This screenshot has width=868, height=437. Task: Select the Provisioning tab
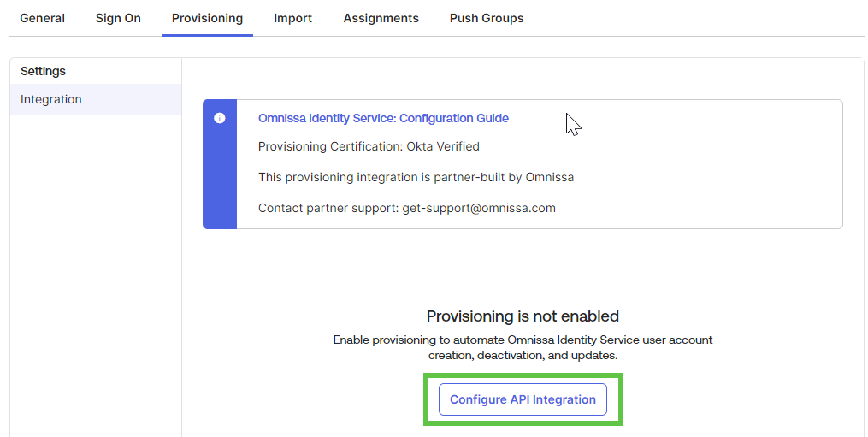pos(207,18)
